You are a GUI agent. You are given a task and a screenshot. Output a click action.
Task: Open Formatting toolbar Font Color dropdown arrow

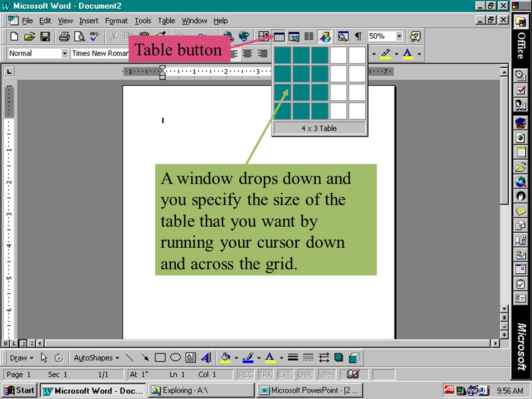419,54
